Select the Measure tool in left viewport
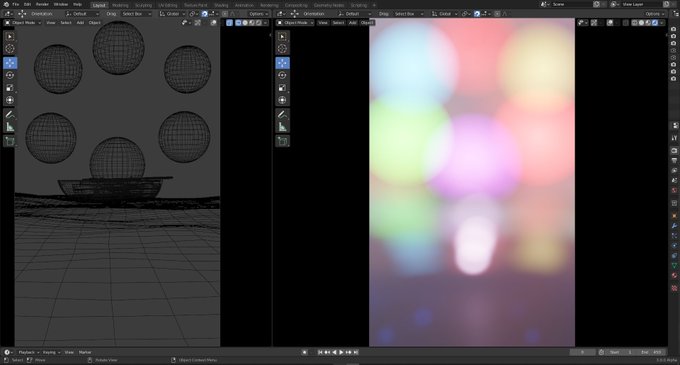The image size is (680, 365). click(10, 127)
